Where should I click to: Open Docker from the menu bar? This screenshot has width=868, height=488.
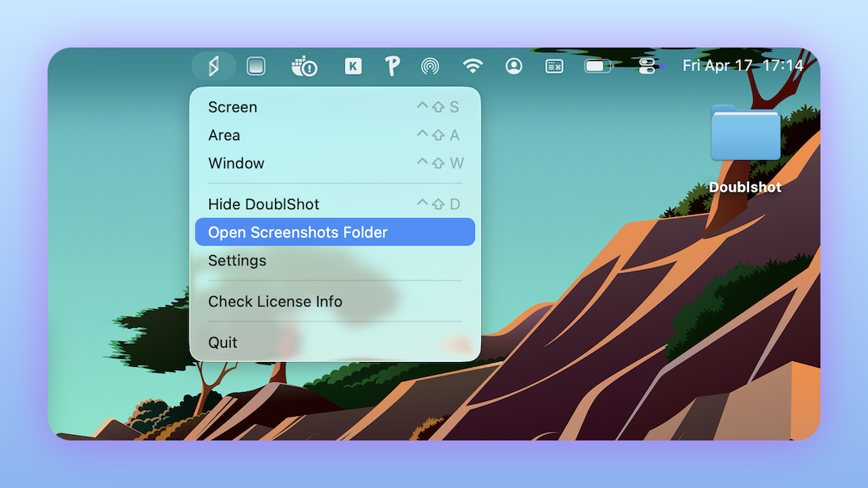tap(305, 66)
